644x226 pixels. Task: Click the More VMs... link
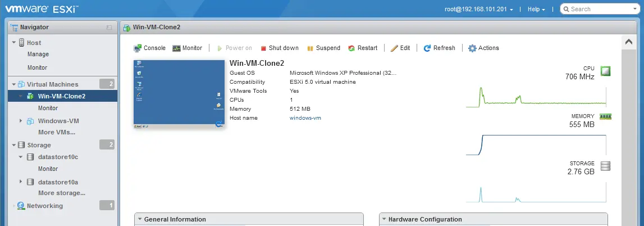coord(57,132)
